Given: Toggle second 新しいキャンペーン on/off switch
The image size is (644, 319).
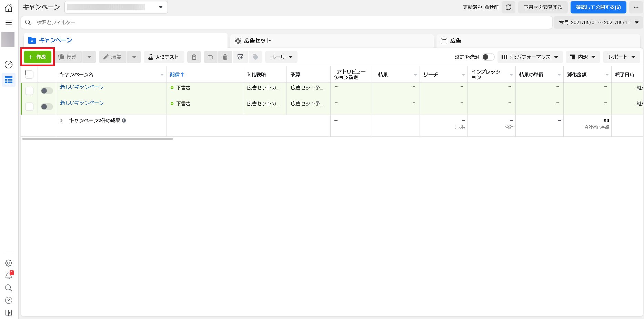Looking at the screenshot, I should tap(47, 107).
